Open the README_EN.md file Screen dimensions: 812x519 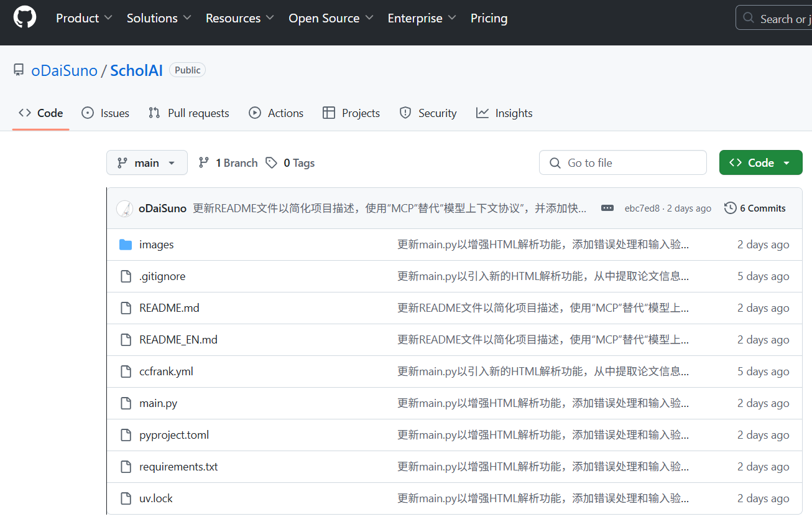coord(178,340)
